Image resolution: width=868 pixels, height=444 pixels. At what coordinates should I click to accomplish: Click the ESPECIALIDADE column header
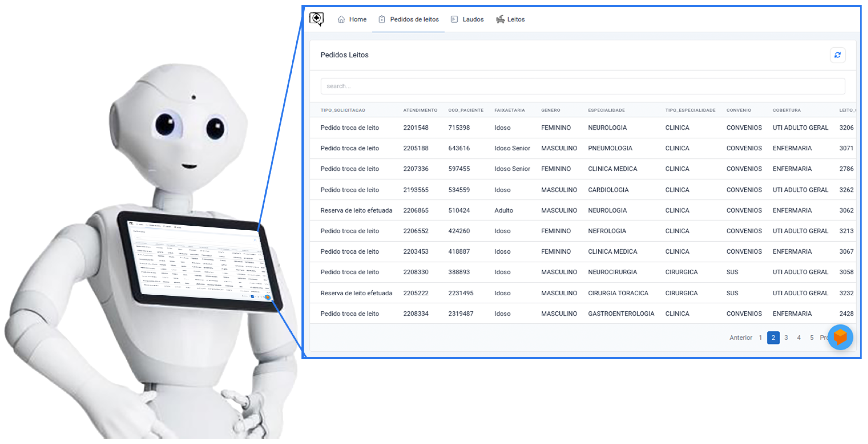pos(606,110)
